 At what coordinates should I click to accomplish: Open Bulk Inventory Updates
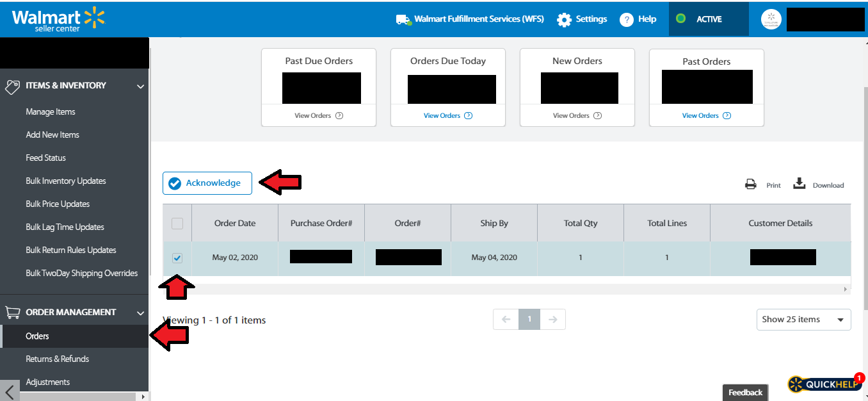coord(66,181)
